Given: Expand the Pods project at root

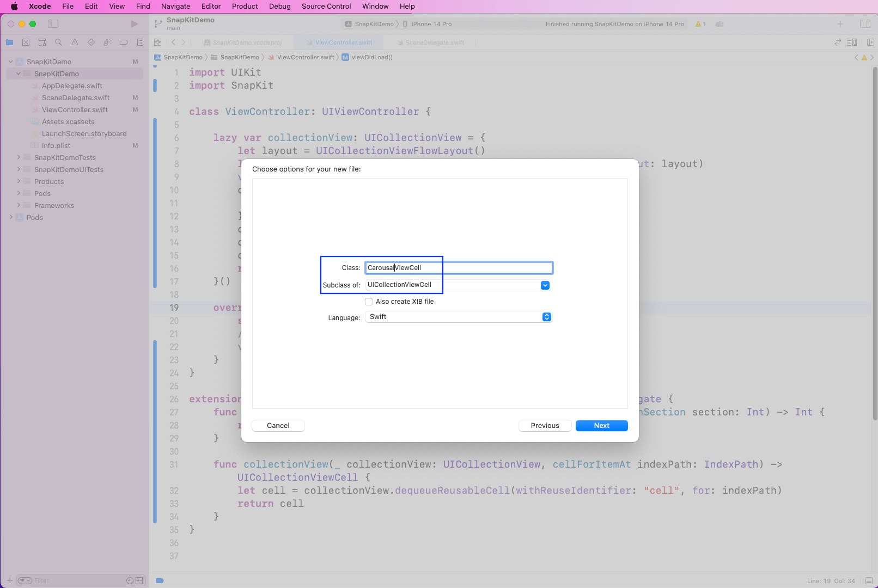Looking at the screenshot, I should pos(11,217).
